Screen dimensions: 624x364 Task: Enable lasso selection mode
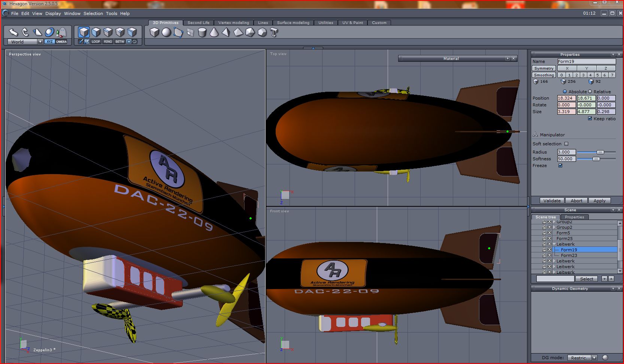135,42
